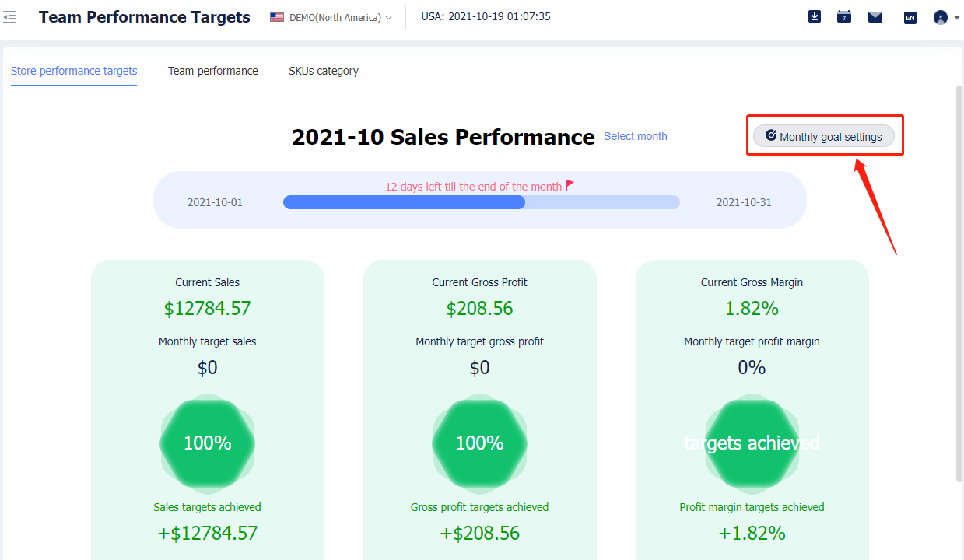Open the calendar icon in header
964x560 pixels.
point(844,16)
